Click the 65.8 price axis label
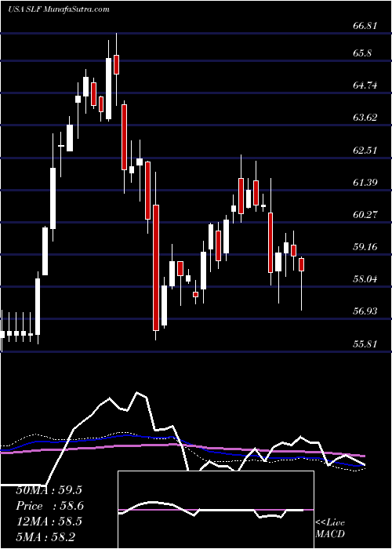Viewport: 392px width, 549px height. click(362, 53)
